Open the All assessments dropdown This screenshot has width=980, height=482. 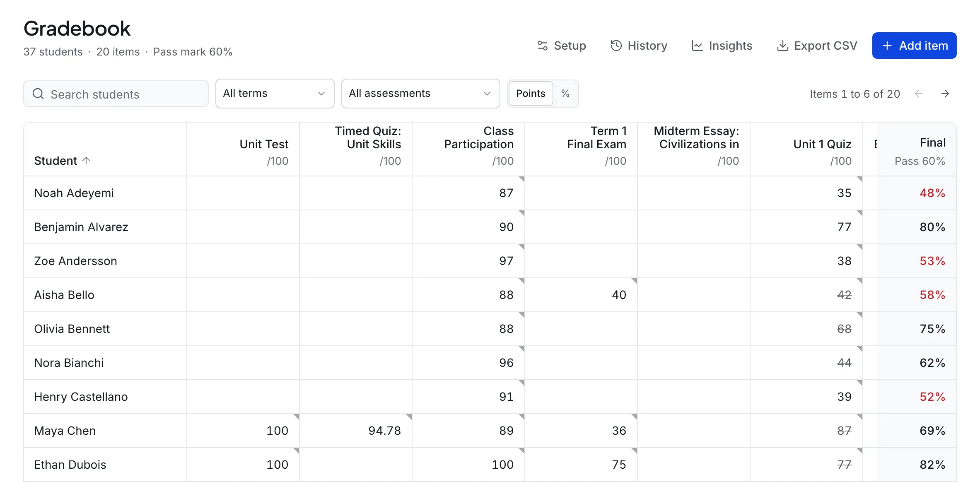click(x=420, y=94)
